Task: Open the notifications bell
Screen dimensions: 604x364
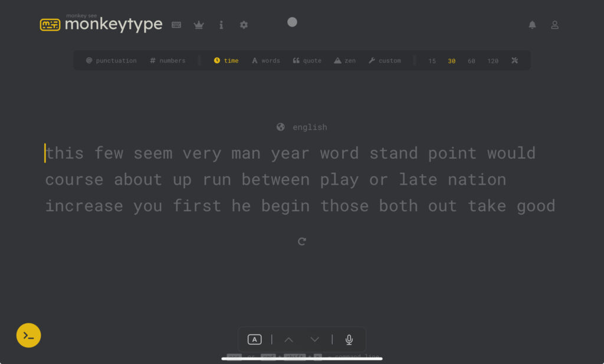Action: click(x=532, y=25)
